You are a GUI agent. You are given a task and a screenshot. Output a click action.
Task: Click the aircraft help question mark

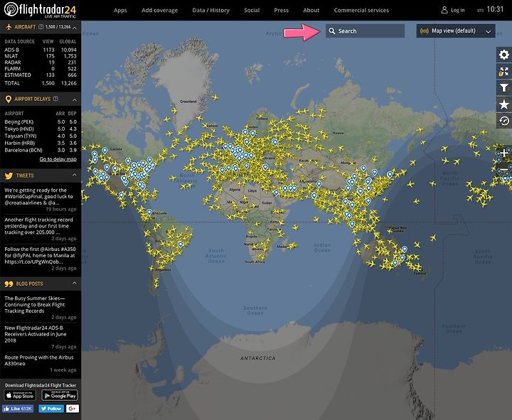[41, 27]
